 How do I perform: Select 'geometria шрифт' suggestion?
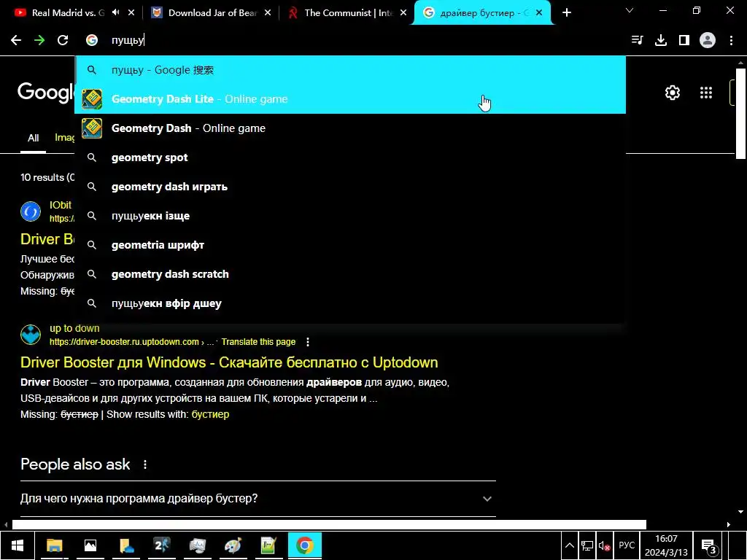349,245
